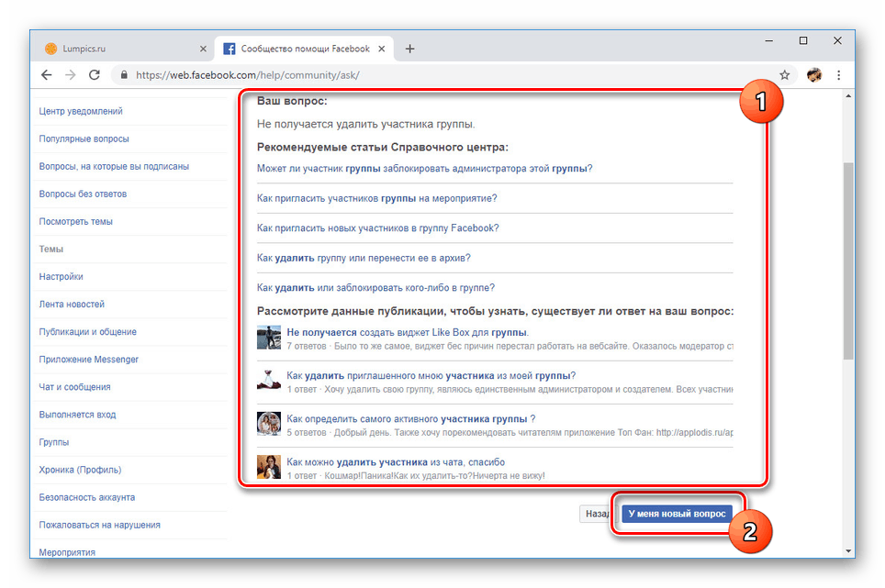The width and height of the screenshot is (885, 588).
Task: Click avatar beside приглашенного участника post
Action: [x=269, y=381]
